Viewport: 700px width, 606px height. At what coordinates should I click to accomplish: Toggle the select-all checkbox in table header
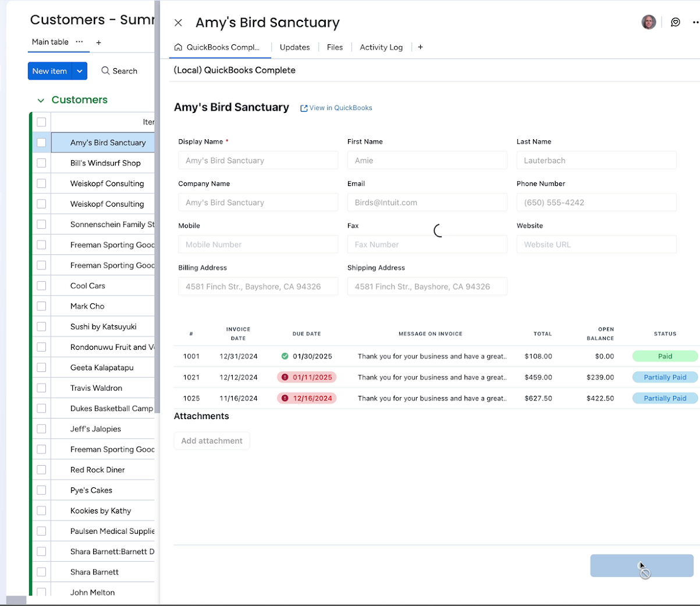coord(41,122)
